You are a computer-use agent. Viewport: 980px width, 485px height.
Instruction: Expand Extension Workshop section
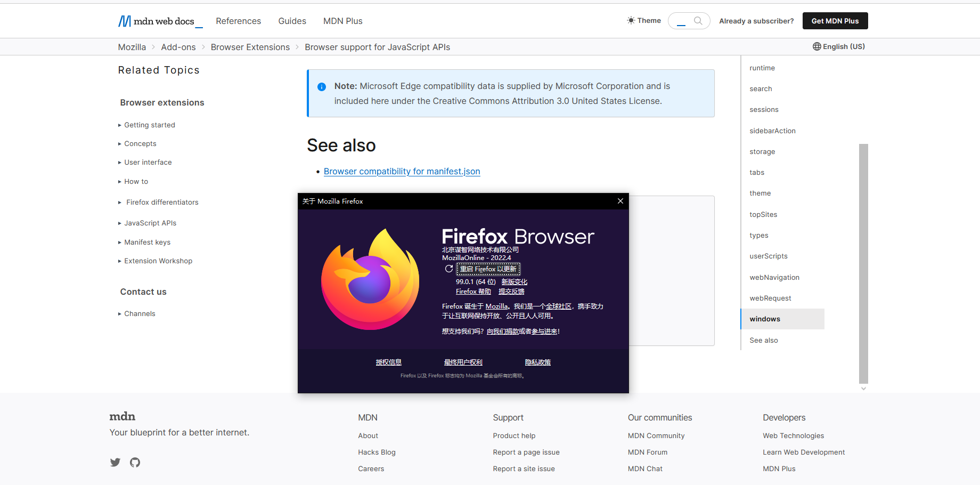(x=155, y=261)
